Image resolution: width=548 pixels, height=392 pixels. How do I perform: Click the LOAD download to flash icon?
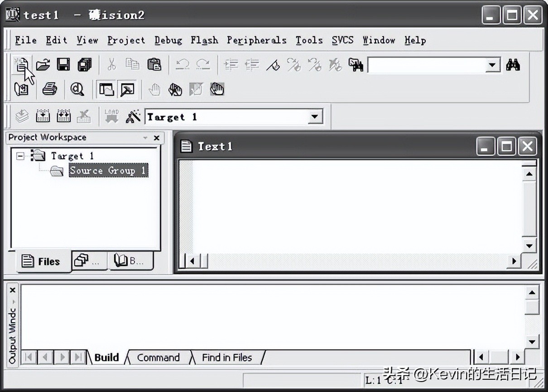click(111, 117)
